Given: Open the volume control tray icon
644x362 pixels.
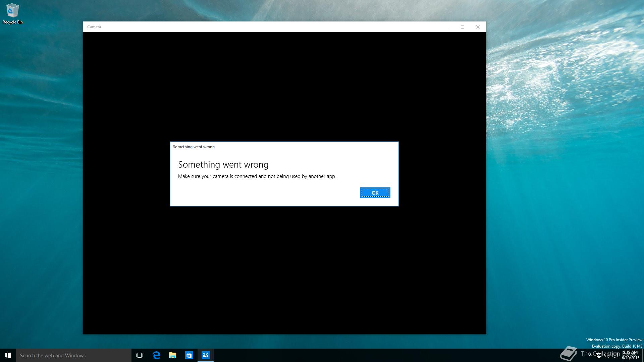Looking at the screenshot, I should [x=606, y=355].
